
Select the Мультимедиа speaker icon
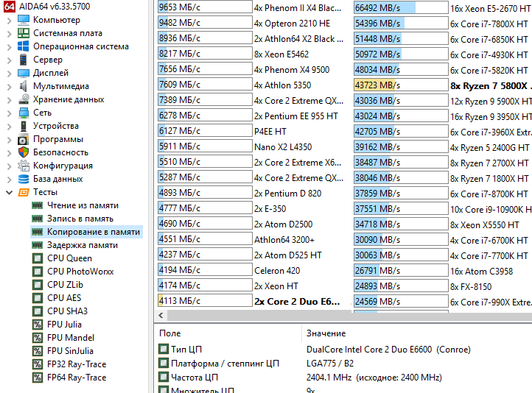tap(24, 86)
